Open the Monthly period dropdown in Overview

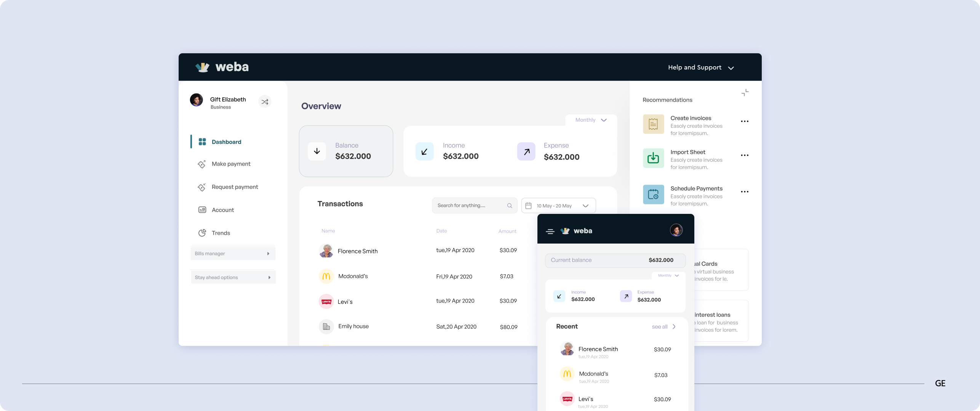(x=591, y=120)
